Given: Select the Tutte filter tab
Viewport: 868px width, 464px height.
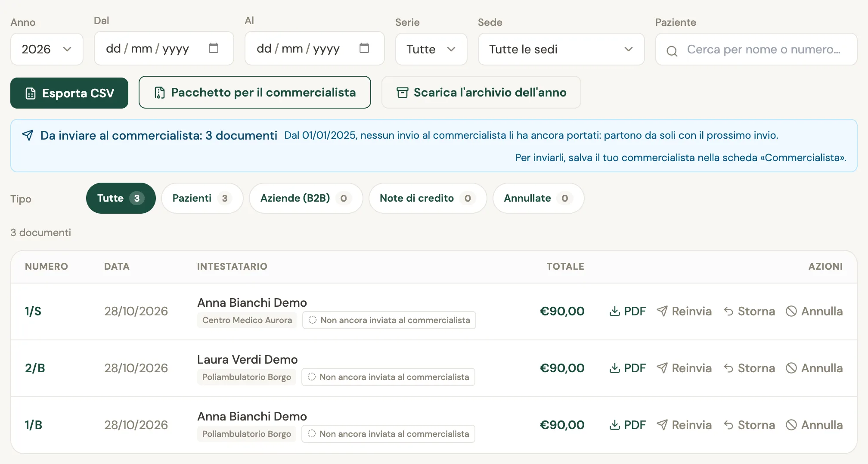Looking at the screenshot, I should point(121,198).
